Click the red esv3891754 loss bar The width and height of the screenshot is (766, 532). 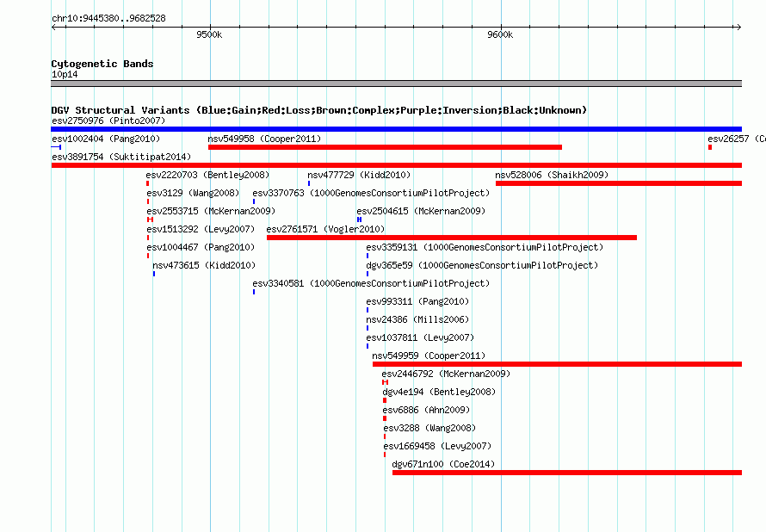click(x=396, y=165)
